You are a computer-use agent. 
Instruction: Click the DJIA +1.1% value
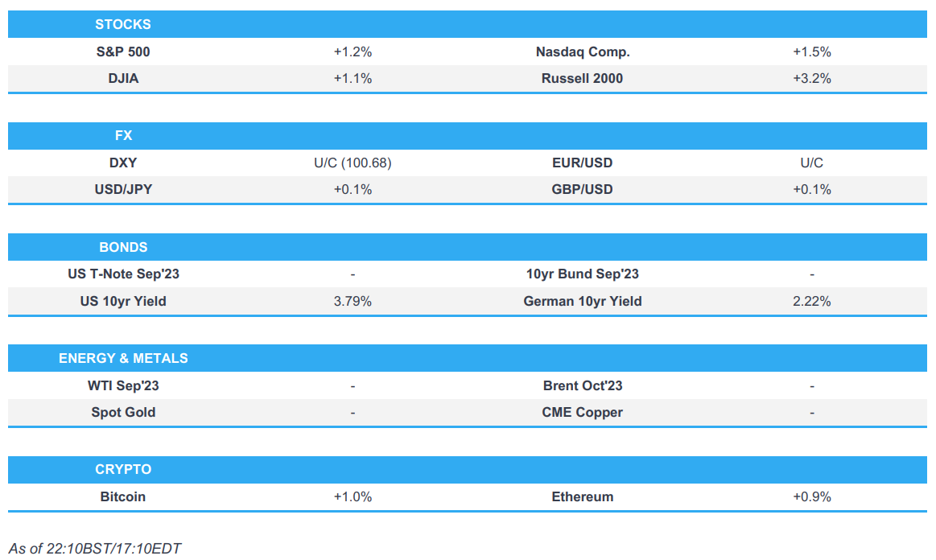point(353,78)
